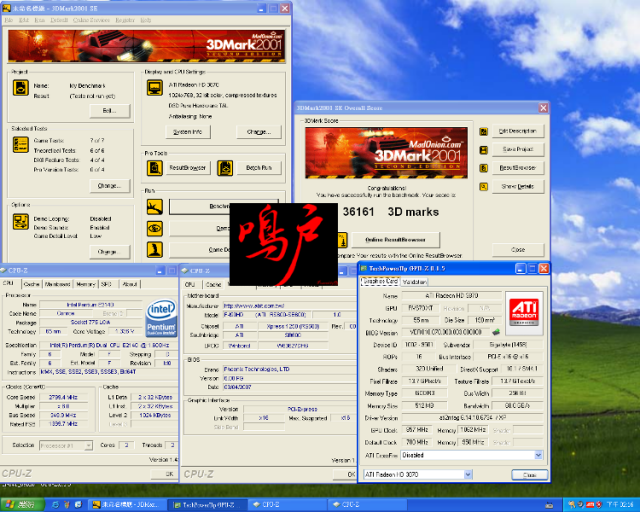This screenshot has height=512, width=640.
Task: Switch to Cache tab in left CPU-Z window
Action: pos(31,284)
